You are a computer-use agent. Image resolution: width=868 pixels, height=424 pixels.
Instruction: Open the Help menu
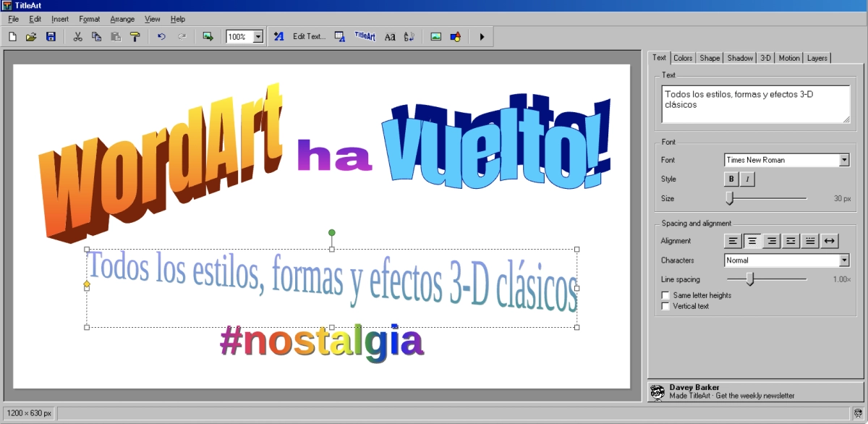[178, 19]
